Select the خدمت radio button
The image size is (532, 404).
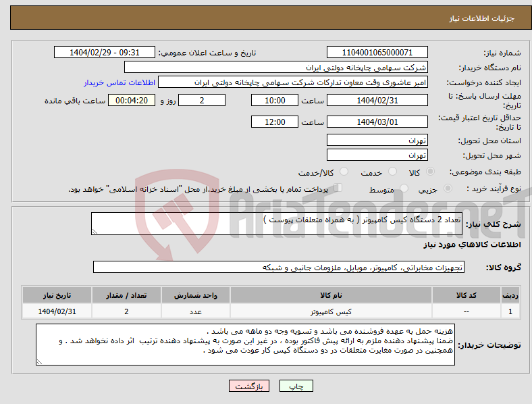(x=392, y=172)
